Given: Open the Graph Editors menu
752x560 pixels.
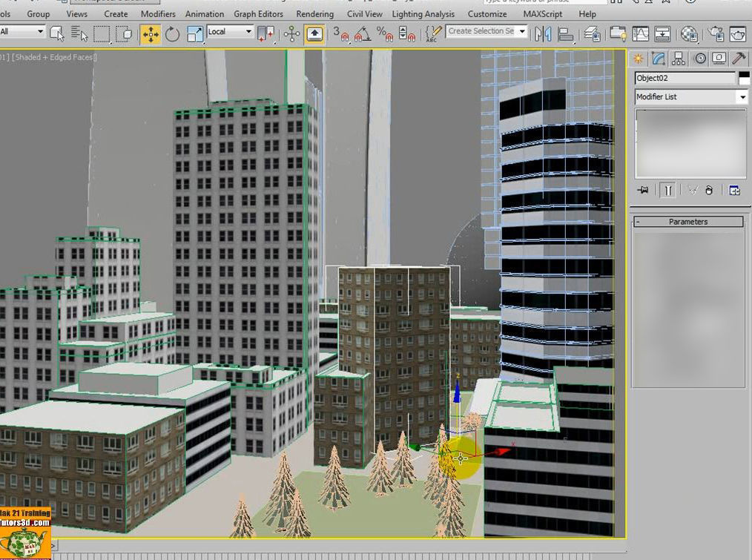Looking at the screenshot, I should click(258, 14).
